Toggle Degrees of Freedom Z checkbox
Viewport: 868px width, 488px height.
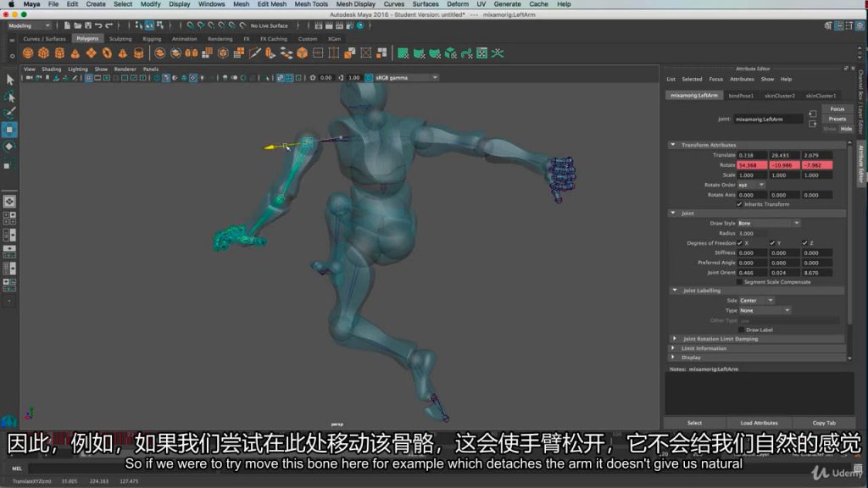[805, 243]
